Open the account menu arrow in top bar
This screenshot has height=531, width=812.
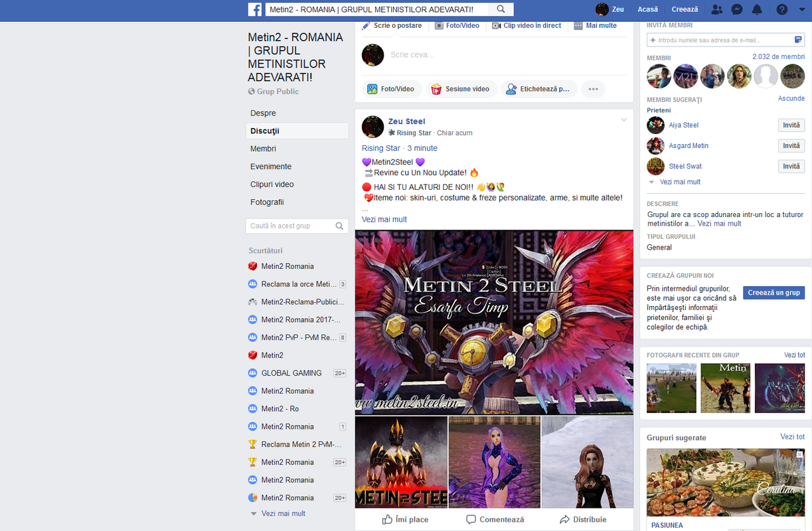pyautogui.click(x=801, y=9)
